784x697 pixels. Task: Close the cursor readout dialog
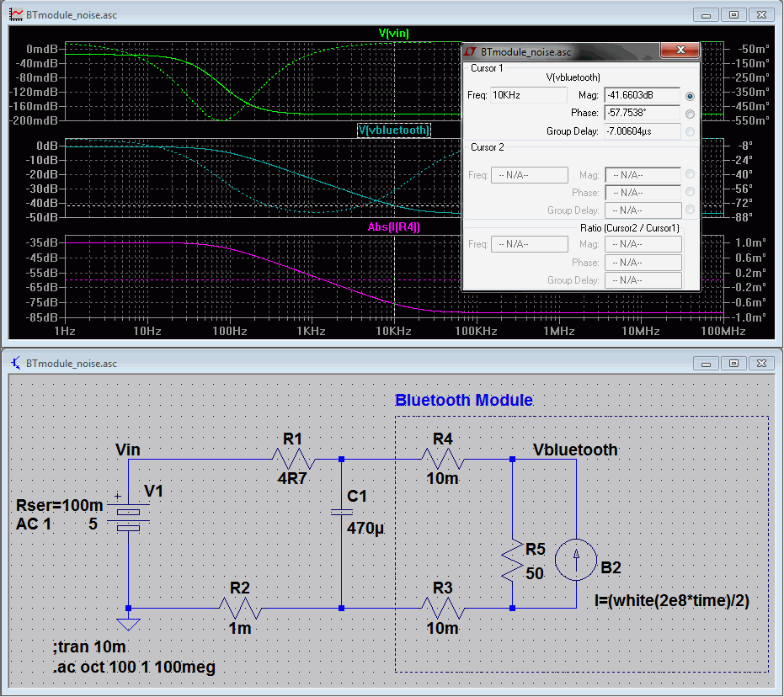(679, 51)
